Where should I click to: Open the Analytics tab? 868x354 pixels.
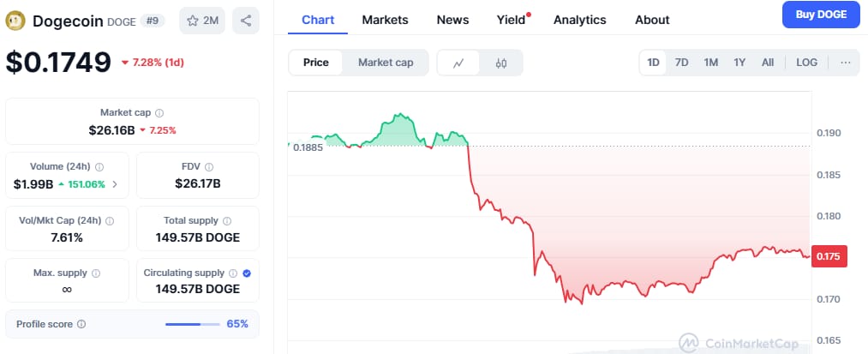[579, 20]
